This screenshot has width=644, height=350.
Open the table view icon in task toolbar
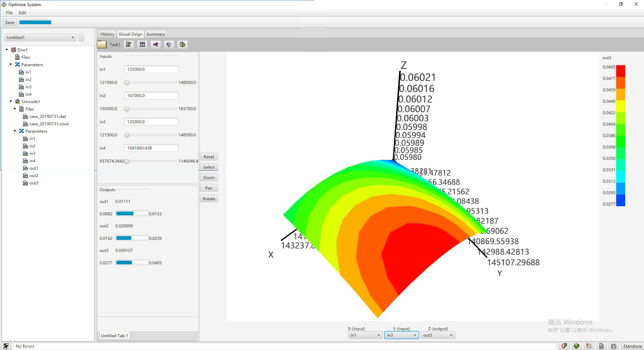click(142, 44)
